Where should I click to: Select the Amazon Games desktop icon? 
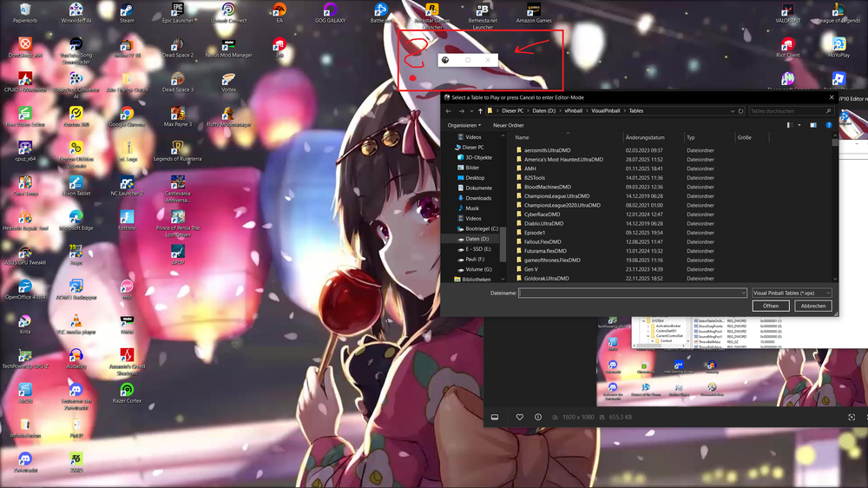coord(534,13)
